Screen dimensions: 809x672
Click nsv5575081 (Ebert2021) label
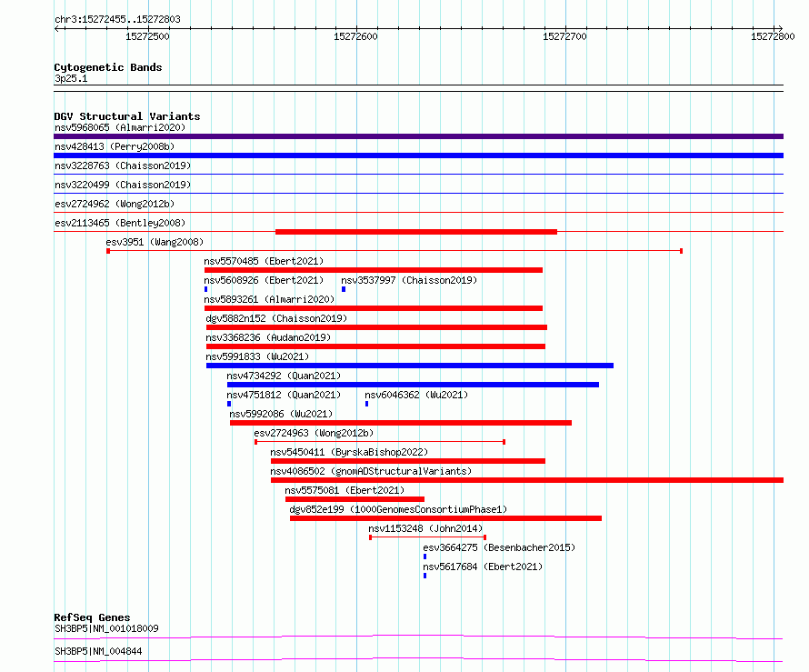click(345, 490)
